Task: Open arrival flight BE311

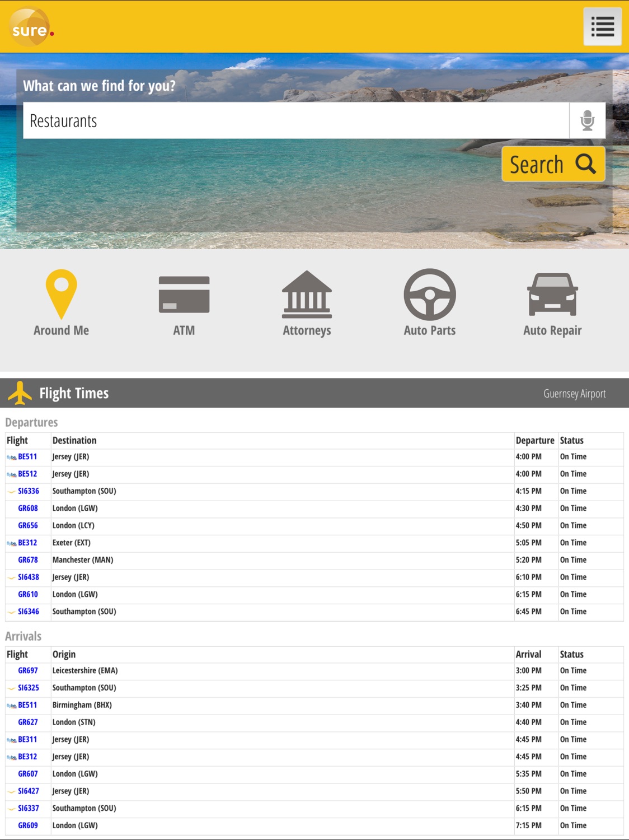Action: (x=27, y=740)
